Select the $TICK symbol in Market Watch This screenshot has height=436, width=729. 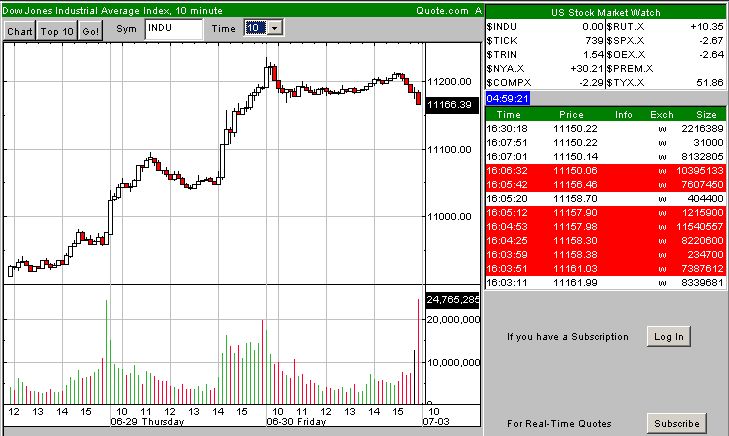tap(502, 41)
